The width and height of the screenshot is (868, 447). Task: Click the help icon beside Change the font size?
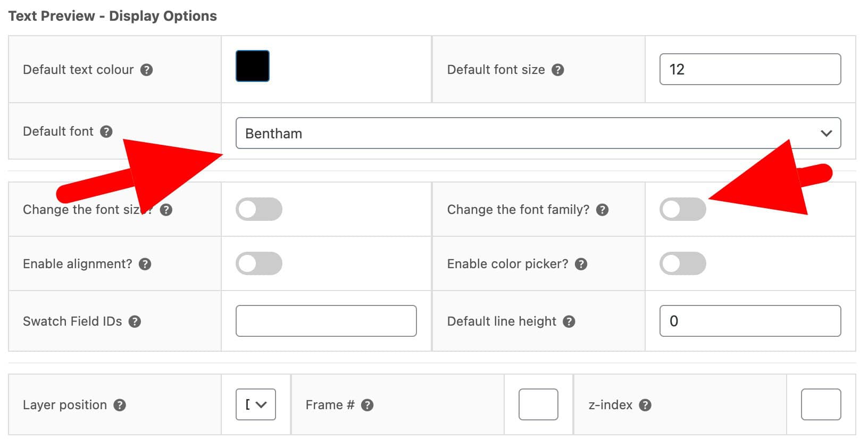[x=166, y=210]
